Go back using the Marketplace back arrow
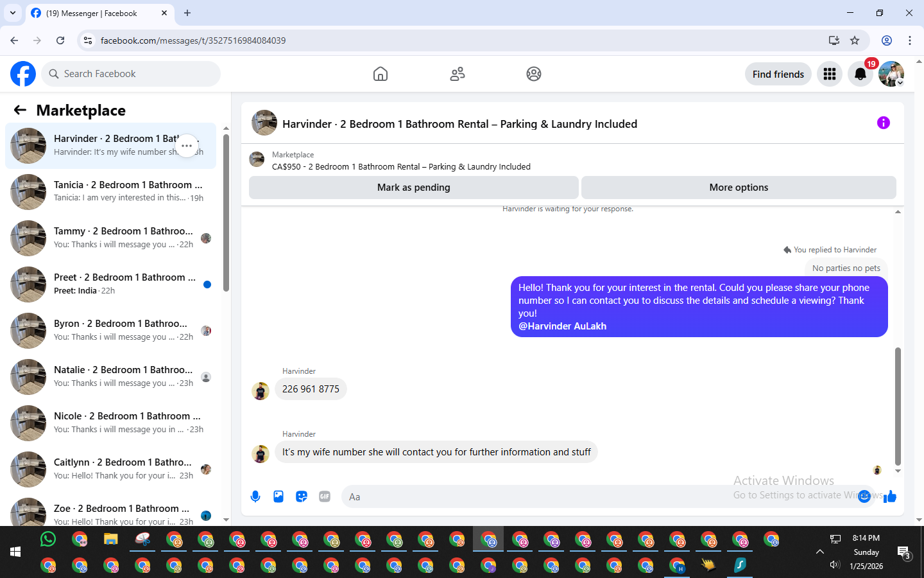This screenshot has height=578, width=924. pyautogui.click(x=20, y=110)
